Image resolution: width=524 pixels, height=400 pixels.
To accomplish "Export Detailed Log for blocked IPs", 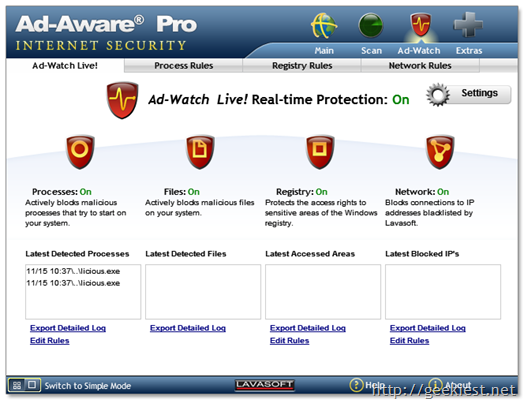I will pyautogui.click(x=428, y=328).
